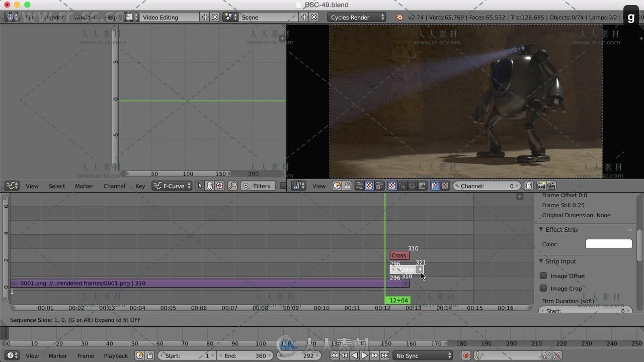Click the magnifier search filter icon
Screen dimensions: 644x362
click(x=232, y=186)
